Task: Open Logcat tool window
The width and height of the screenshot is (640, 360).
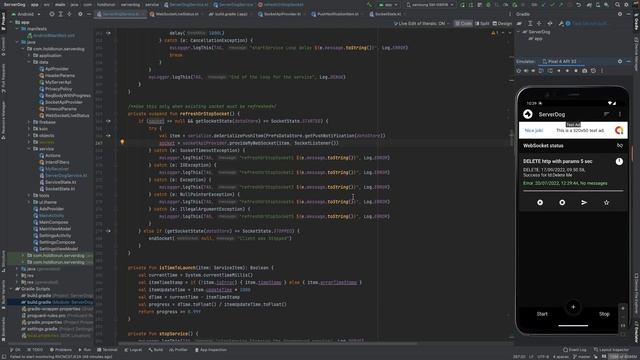Action: (x=133, y=350)
